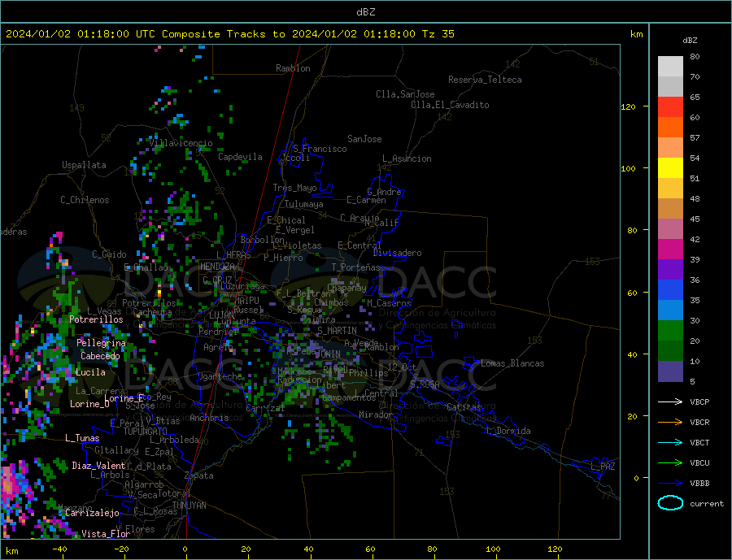The width and height of the screenshot is (732, 560).
Task: Click the 'Clla.El_Cavadito' place label
Action: coord(450,105)
